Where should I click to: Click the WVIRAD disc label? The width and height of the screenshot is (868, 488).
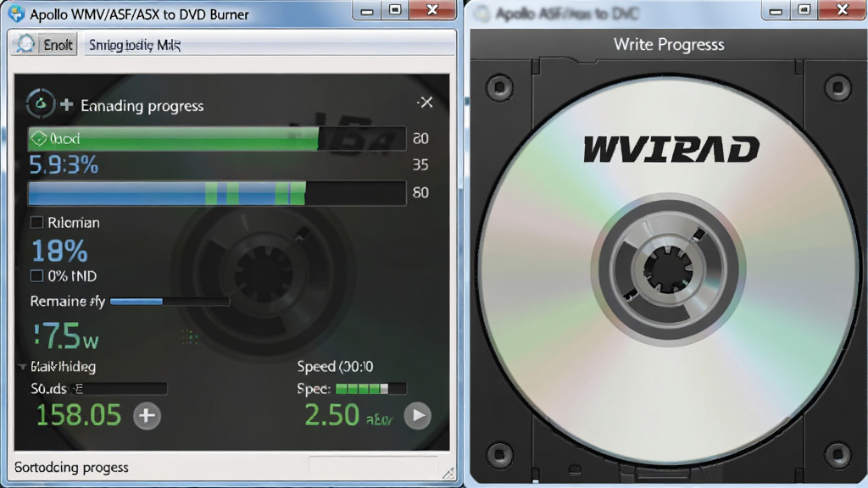click(671, 149)
